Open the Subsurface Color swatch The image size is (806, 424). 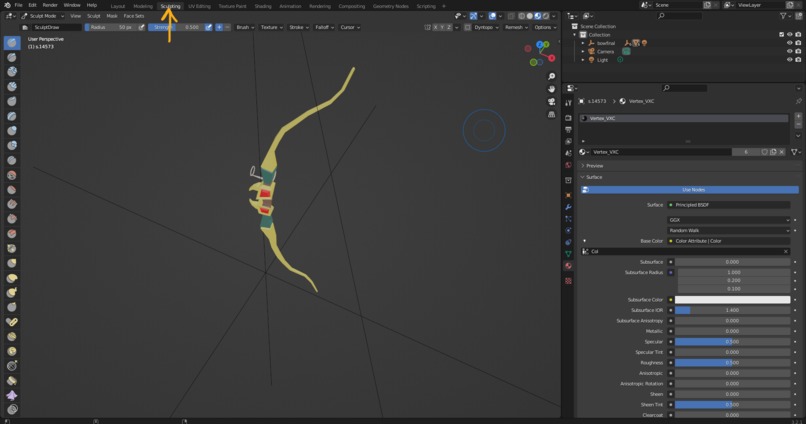coord(732,300)
